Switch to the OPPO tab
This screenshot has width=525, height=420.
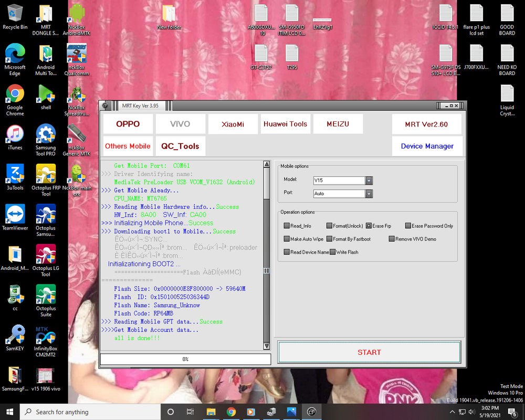point(128,124)
